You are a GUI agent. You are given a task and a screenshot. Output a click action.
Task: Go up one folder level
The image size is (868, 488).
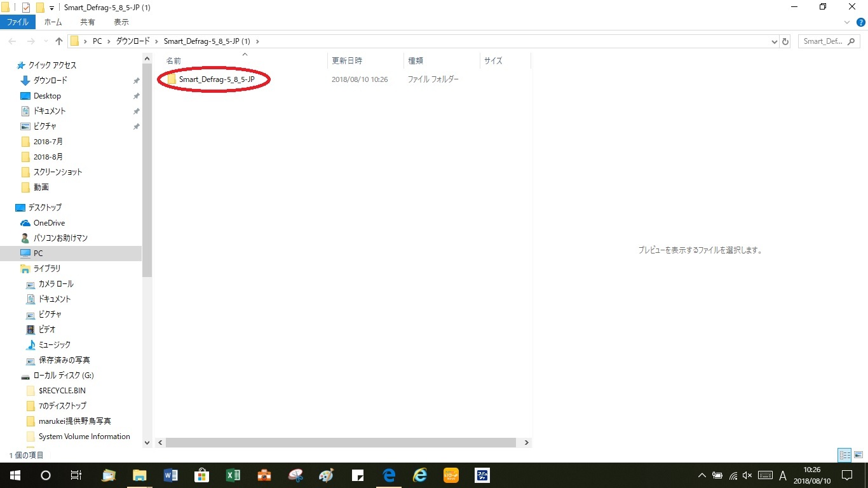(x=59, y=41)
